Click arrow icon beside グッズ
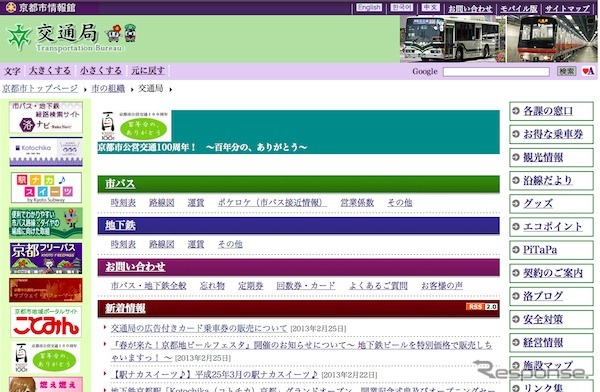 click(516, 204)
